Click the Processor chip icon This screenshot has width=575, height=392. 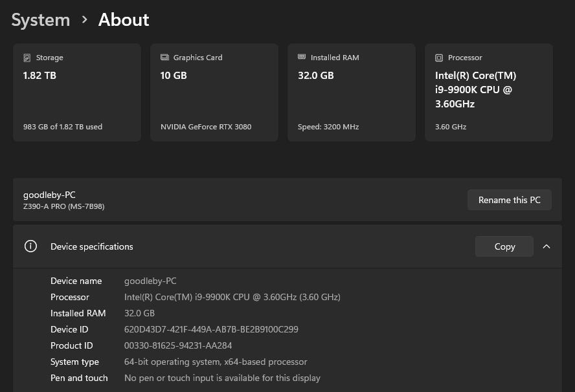point(439,58)
